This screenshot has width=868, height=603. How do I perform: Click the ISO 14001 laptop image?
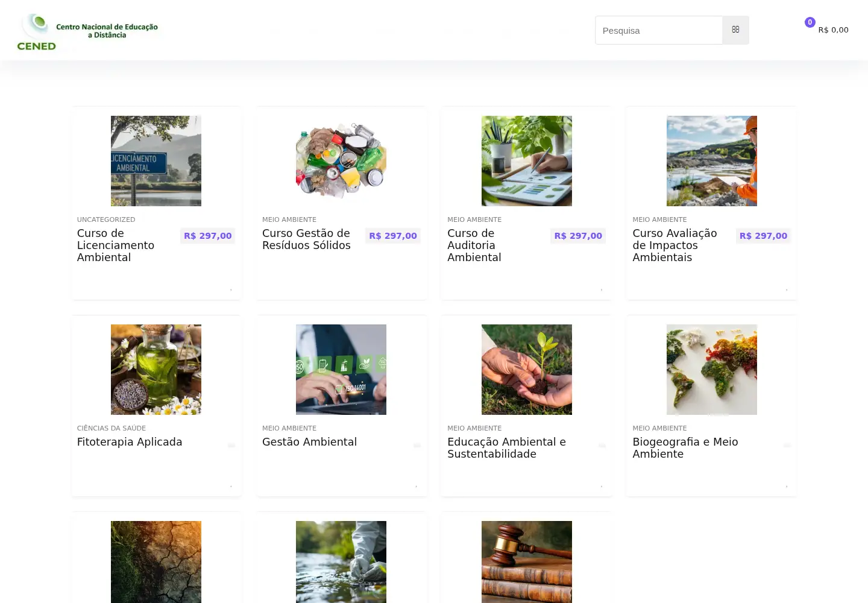pyautogui.click(x=341, y=370)
